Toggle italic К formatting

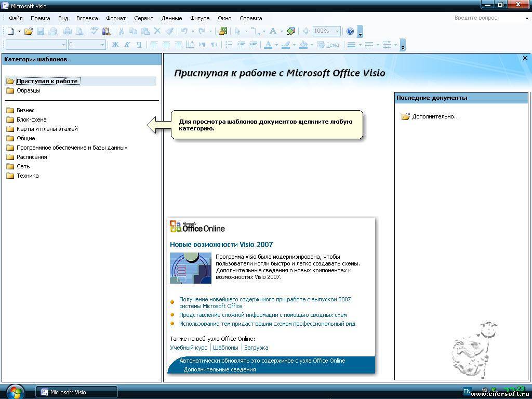pyautogui.click(x=127, y=45)
